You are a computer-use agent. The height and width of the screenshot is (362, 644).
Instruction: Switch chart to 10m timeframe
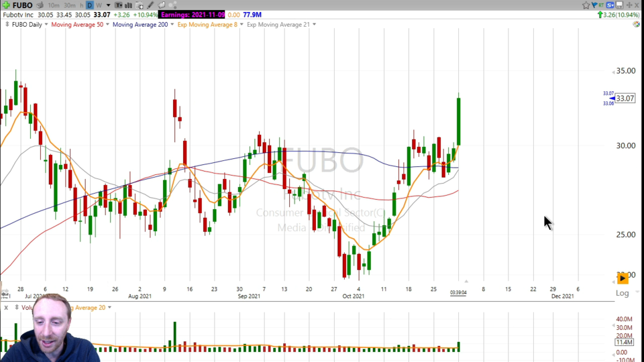point(54,5)
